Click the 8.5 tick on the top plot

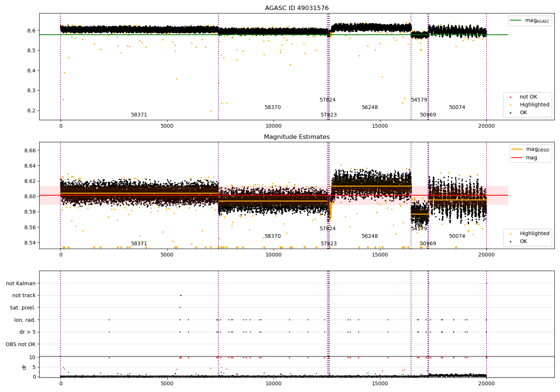click(x=32, y=50)
